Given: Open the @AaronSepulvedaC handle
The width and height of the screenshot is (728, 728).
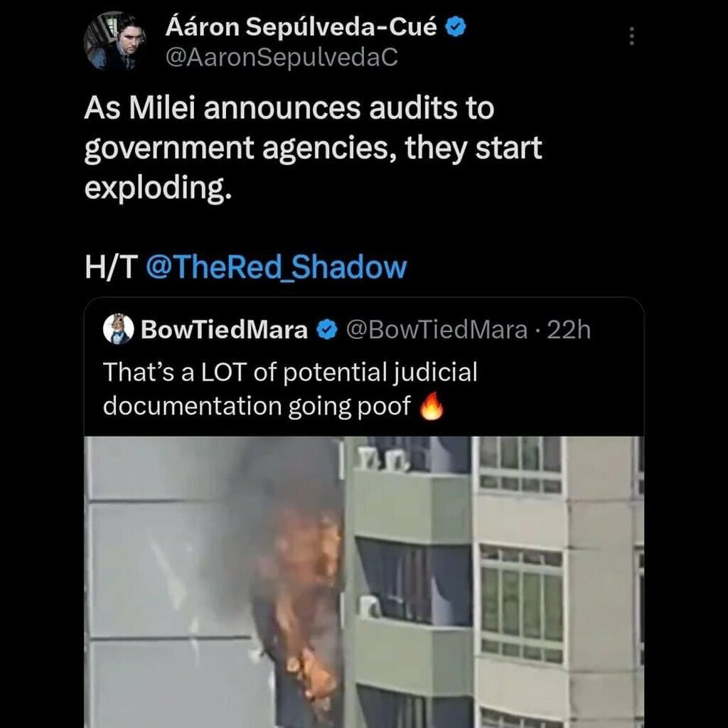Looking at the screenshot, I should pos(282,58).
